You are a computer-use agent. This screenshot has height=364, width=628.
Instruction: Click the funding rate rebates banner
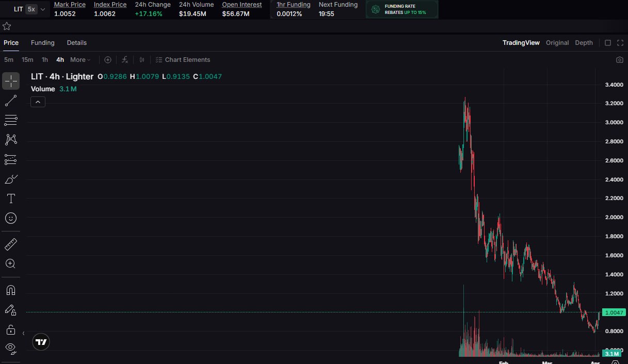[402, 9]
